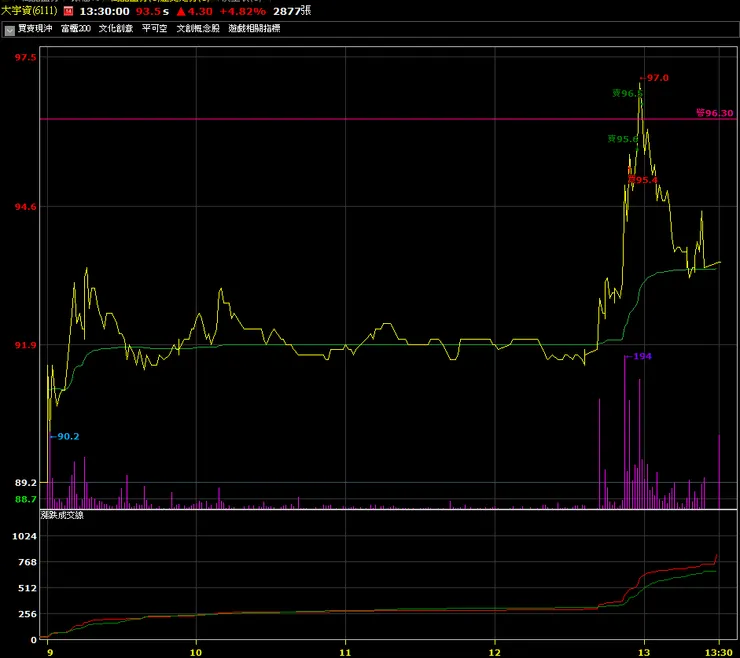Click the 11 hour label on time axis
The height and width of the screenshot is (658, 740).
[345, 652]
